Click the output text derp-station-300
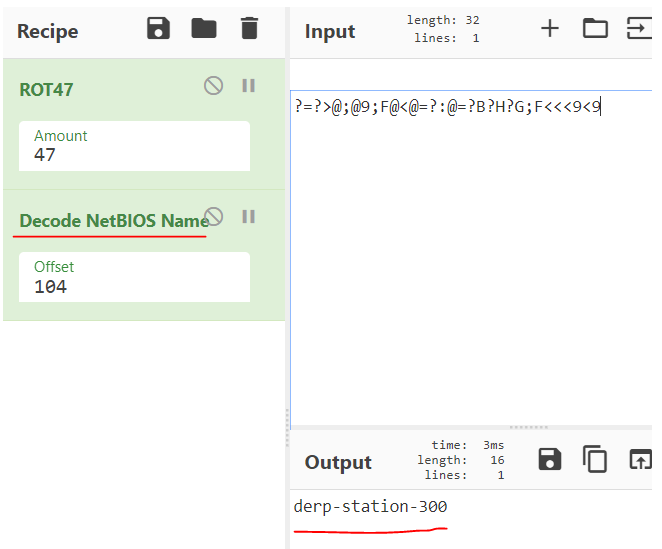The height and width of the screenshot is (549, 662). [370, 506]
